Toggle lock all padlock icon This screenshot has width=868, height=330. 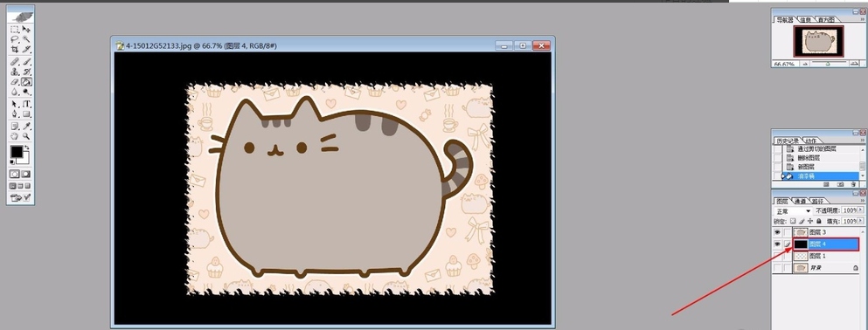point(819,221)
